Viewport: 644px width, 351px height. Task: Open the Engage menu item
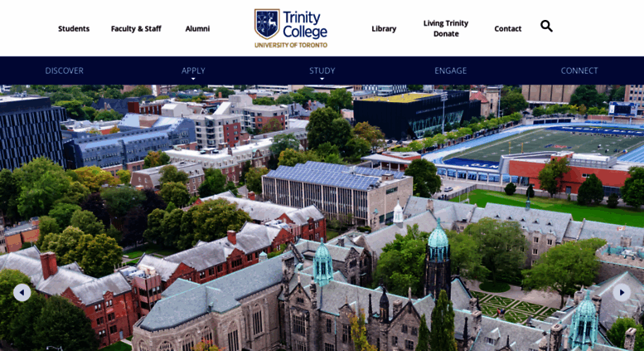(x=451, y=71)
